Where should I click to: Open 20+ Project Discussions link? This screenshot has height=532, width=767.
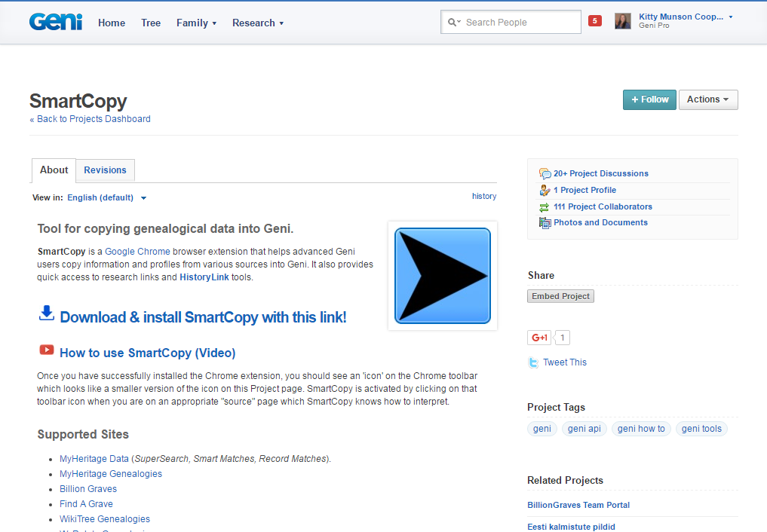[600, 173]
